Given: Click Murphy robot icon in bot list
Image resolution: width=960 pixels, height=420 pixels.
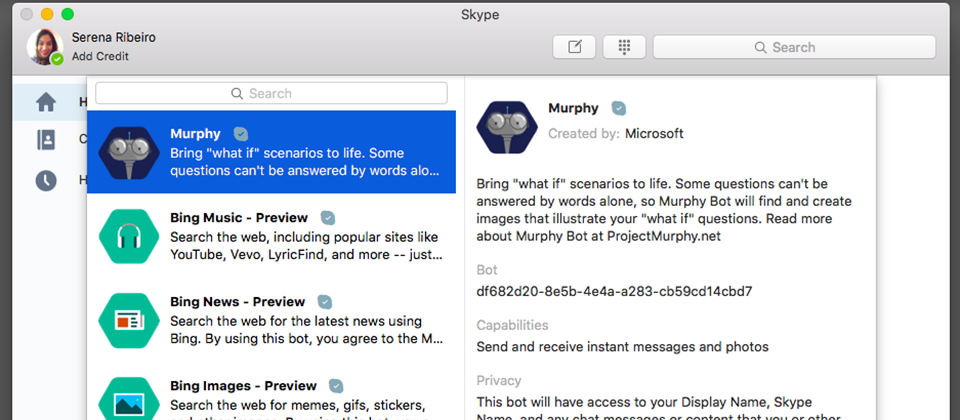Looking at the screenshot, I should coord(129,152).
